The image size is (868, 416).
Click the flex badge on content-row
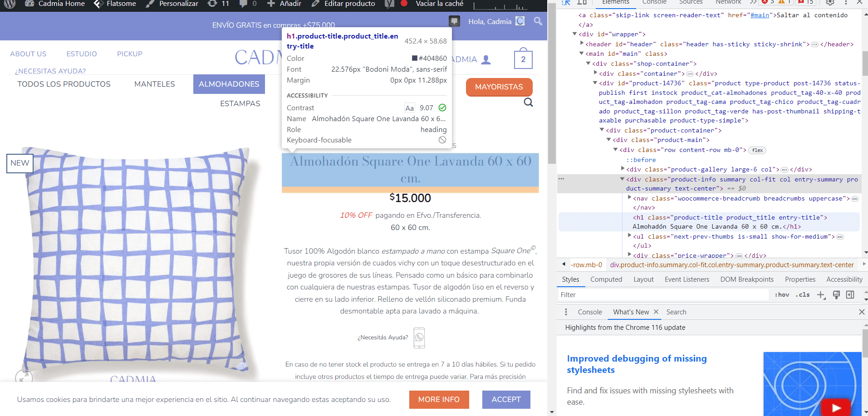(757, 150)
